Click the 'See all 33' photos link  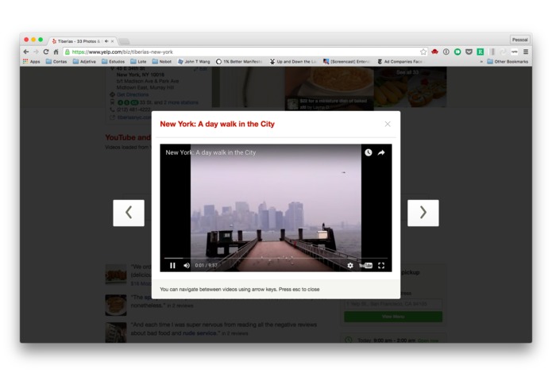tap(407, 72)
